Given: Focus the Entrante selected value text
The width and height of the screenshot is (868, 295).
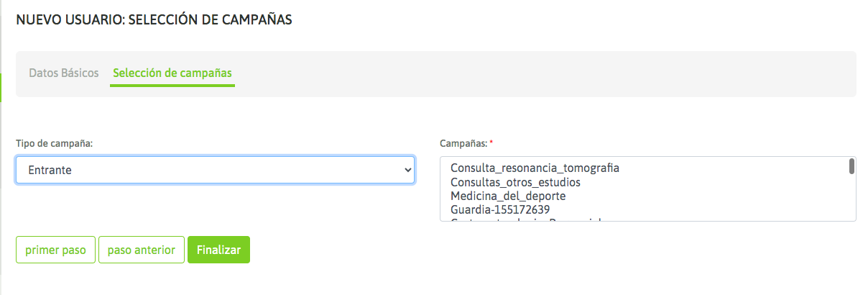Looking at the screenshot, I should [x=50, y=170].
